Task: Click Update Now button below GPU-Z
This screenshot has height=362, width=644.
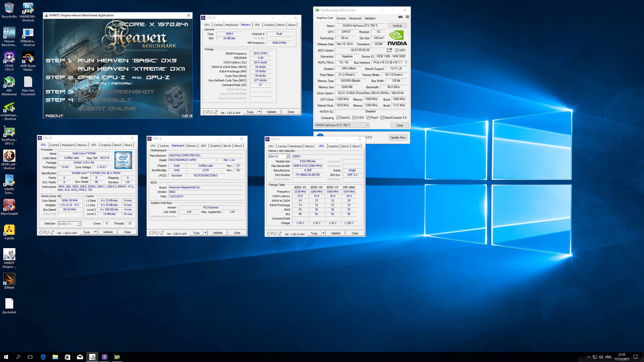Action: point(398,138)
